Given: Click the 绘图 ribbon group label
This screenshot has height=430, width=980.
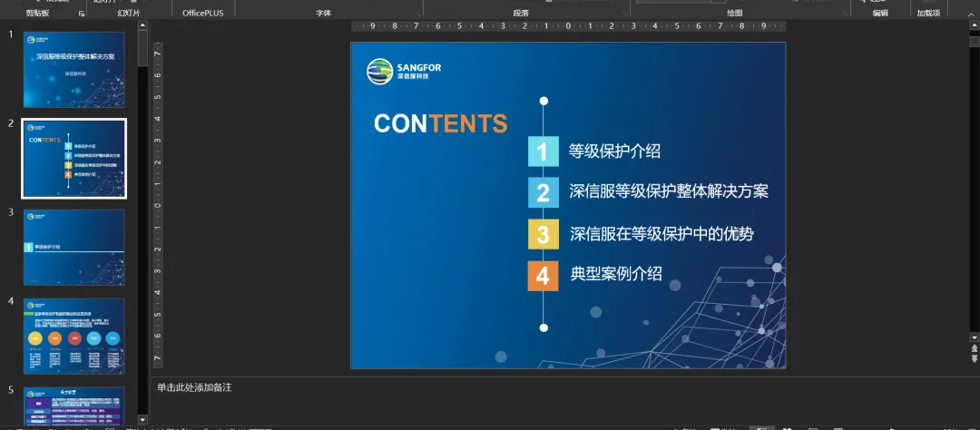Looking at the screenshot, I should (735, 13).
